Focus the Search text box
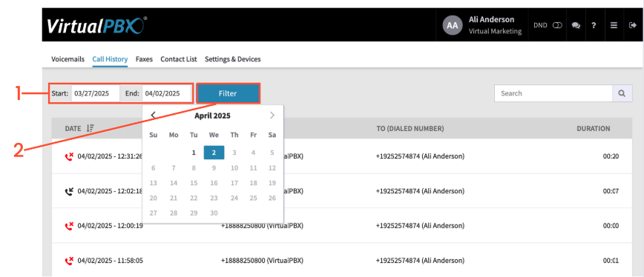Image resolution: width=644 pixels, height=277 pixels. tap(553, 93)
